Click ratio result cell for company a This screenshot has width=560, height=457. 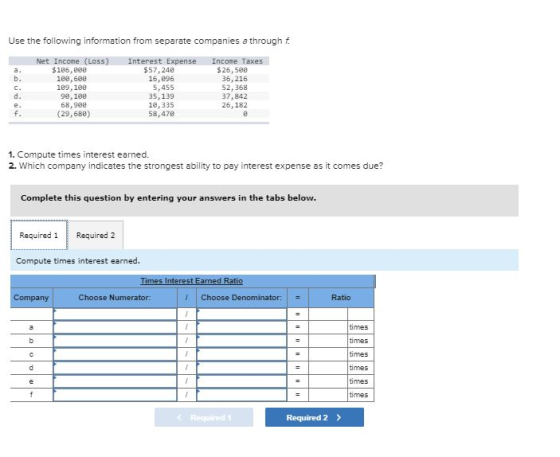click(x=328, y=327)
